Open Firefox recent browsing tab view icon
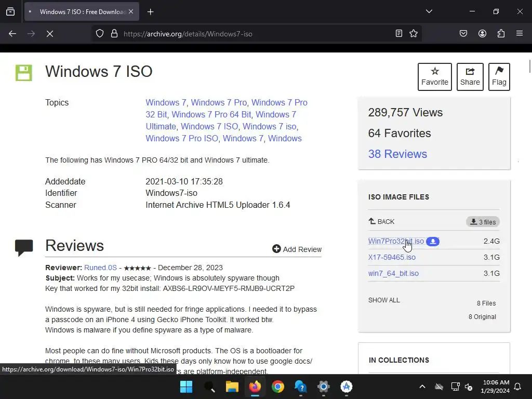This screenshot has height=399, width=532. 10,11
